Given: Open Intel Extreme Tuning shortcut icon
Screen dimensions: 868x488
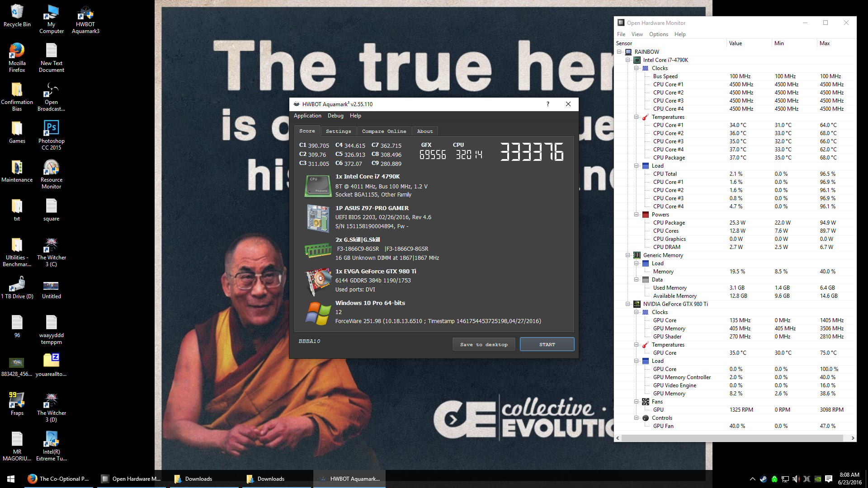Looking at the screenshot, I should coord(52,446).
